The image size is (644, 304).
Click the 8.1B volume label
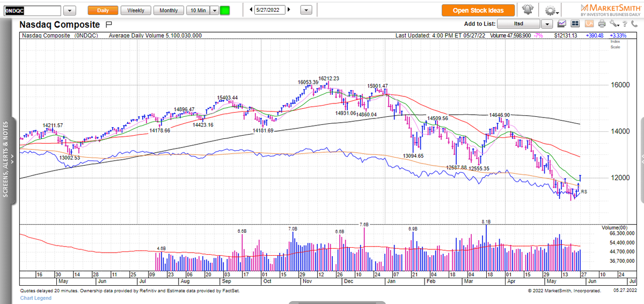[x=486, y=221]
